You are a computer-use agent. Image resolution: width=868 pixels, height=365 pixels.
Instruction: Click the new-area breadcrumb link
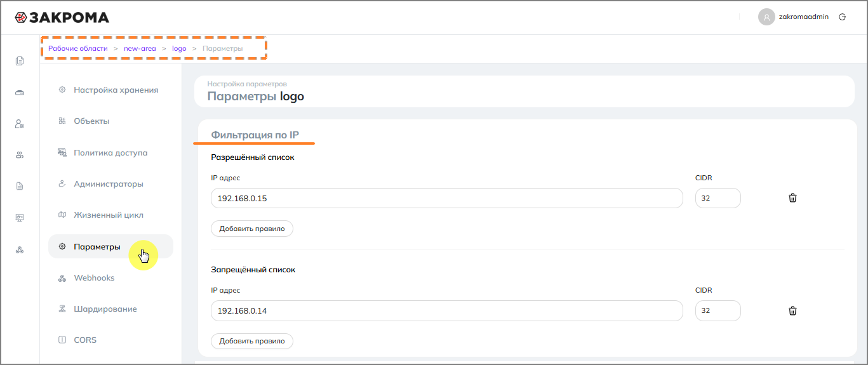[x=140, y=48]
